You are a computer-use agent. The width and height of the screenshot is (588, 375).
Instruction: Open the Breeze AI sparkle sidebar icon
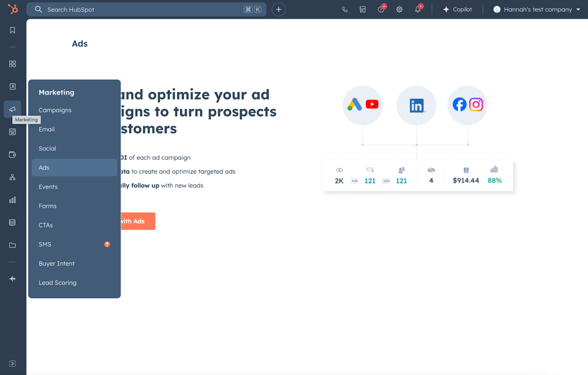click(12, 279)
